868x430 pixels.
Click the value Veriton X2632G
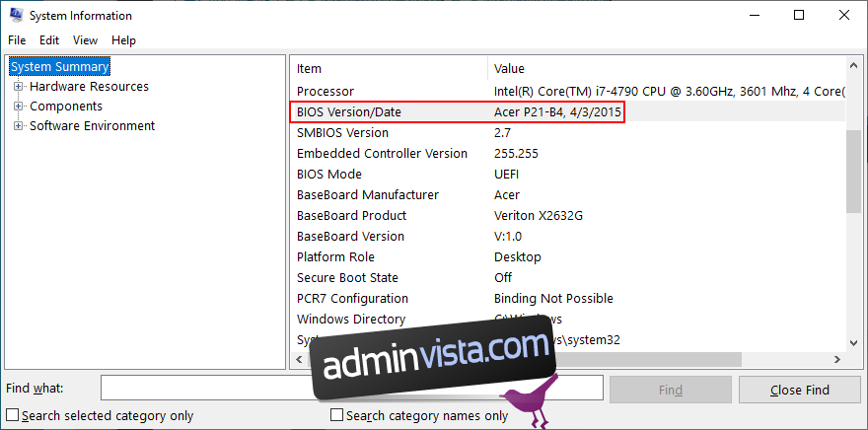coord(539,216)
